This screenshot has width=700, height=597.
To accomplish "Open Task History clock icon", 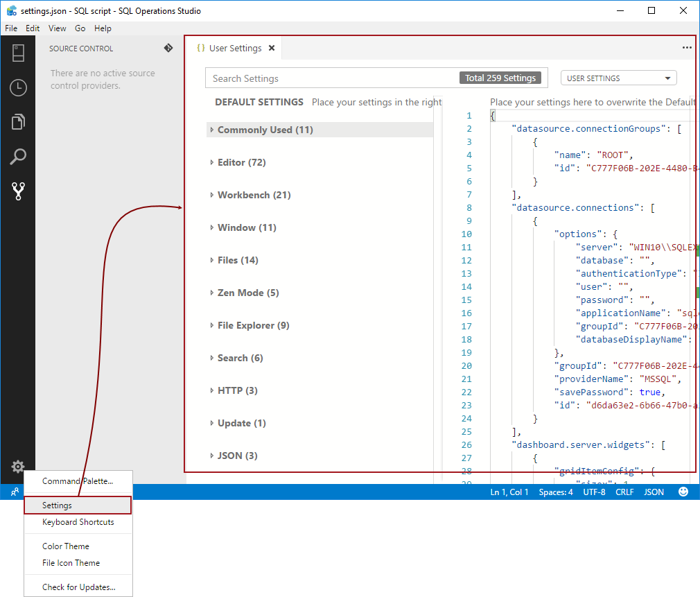I will point(18,87).
